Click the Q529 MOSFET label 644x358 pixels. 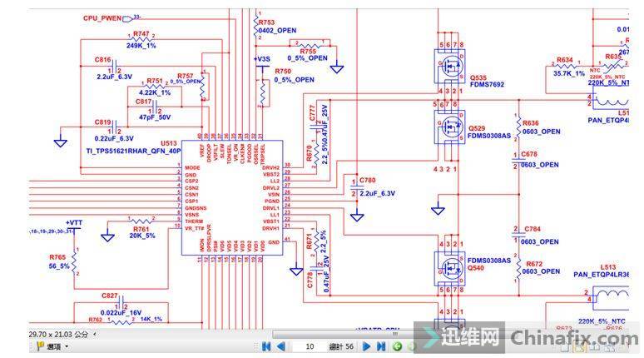click(477, 128)
